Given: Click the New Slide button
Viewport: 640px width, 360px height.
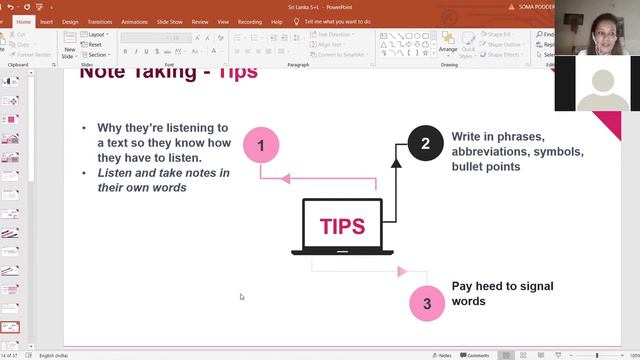Looking at the screenshot, I should [70, 45].
